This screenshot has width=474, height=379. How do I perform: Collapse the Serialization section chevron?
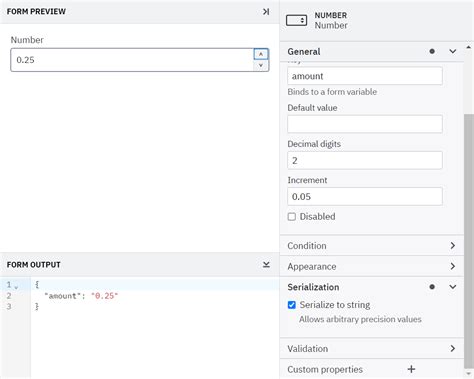click(453, 287)
